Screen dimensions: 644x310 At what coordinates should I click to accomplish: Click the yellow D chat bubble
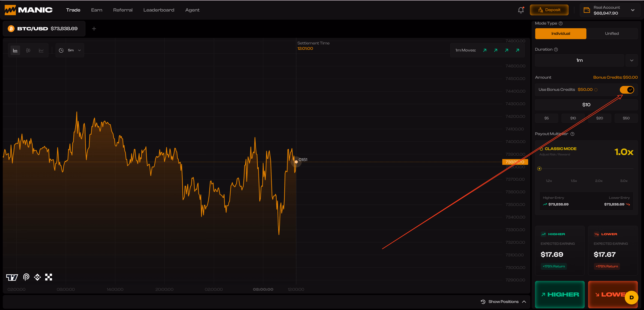click(x=632, y=298)
